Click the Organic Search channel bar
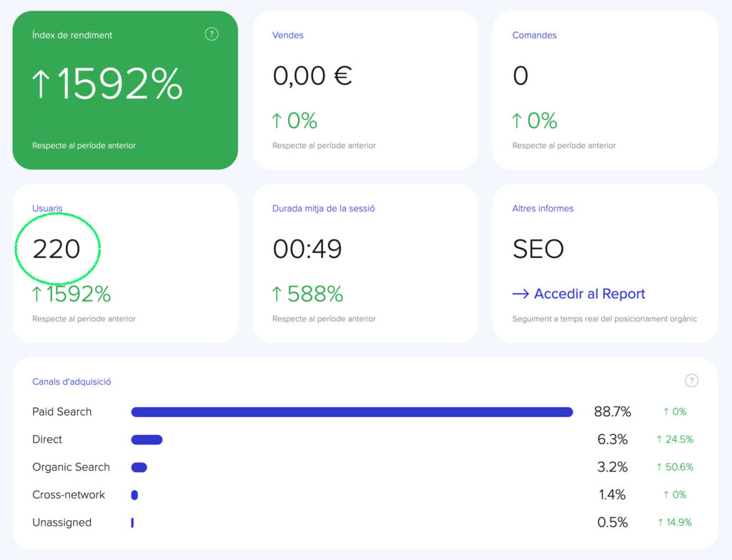 [x=139, y=467]
